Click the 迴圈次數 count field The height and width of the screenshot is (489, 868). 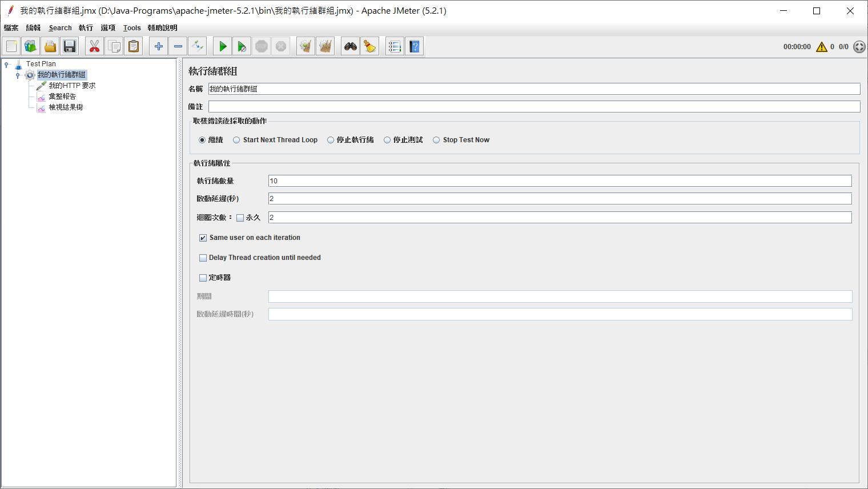[x=560, y=218]
